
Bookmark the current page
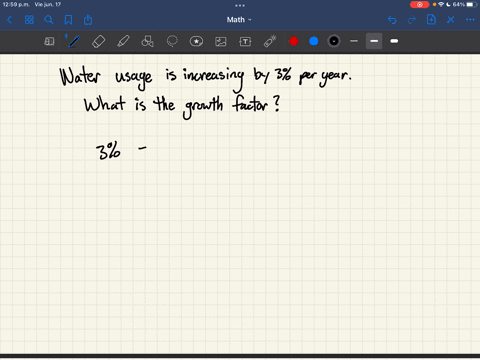click(68, 20)
